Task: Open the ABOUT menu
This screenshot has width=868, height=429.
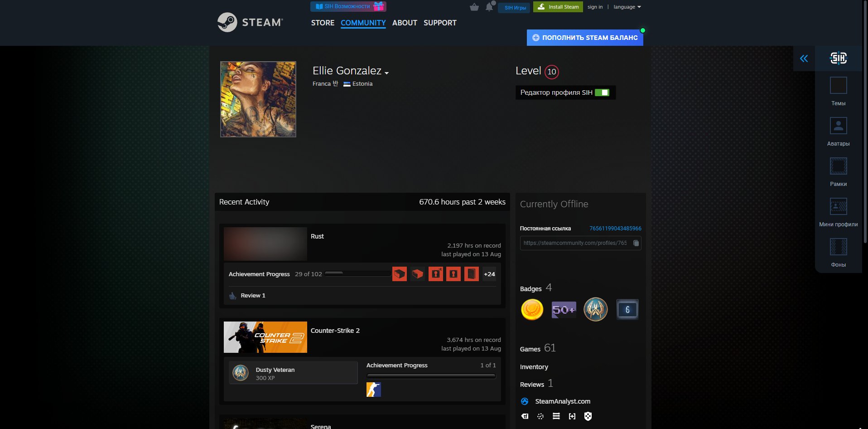Action: (x=405, y=23)
